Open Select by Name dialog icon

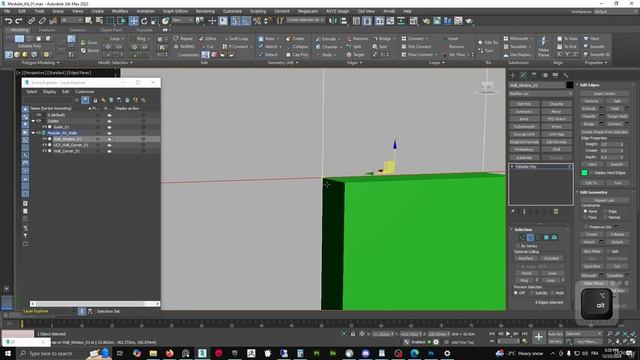point(99,21)
